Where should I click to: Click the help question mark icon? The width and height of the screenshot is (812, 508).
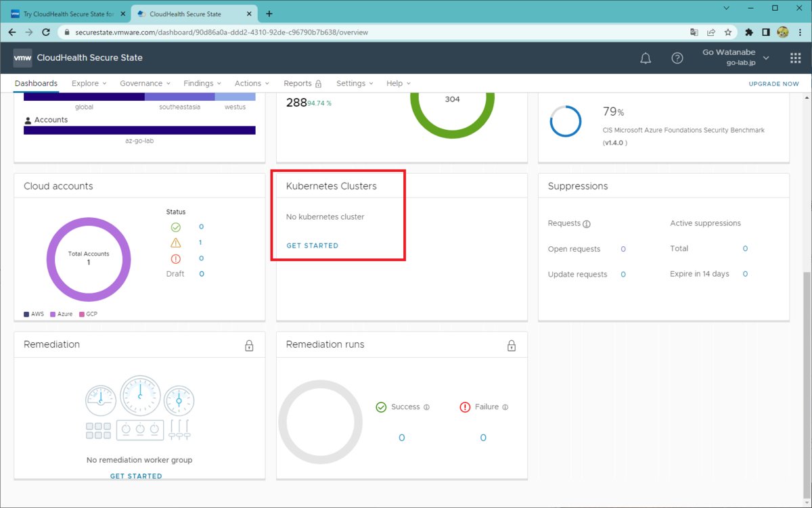click(x=677, y=58)
